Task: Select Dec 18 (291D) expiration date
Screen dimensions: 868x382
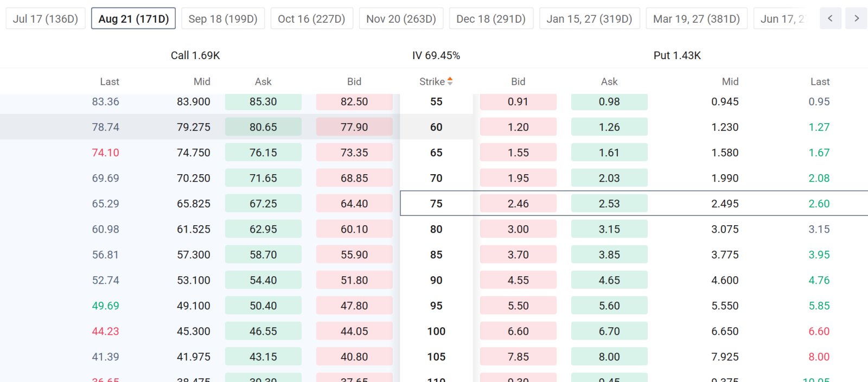Action: (x=491, y=18)
